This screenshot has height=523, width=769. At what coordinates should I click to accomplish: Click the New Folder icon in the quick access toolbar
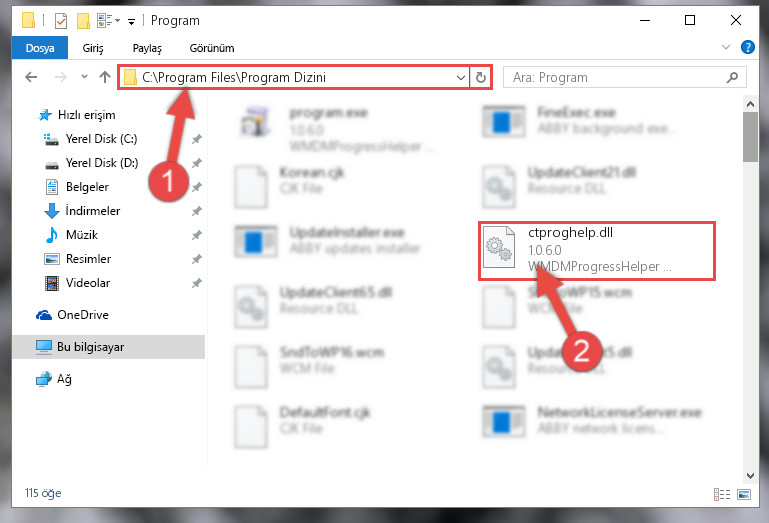pyautogui.click(x=83, y=21)
